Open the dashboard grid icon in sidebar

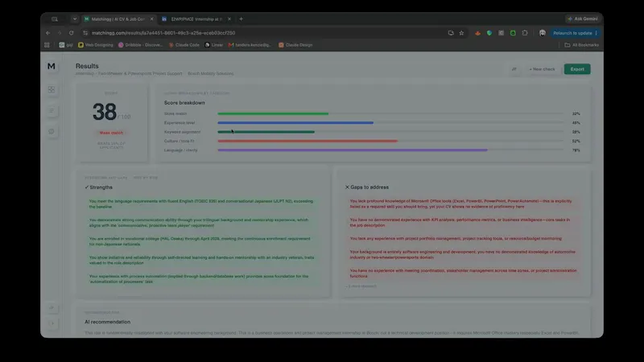click(x=52, y=89)
